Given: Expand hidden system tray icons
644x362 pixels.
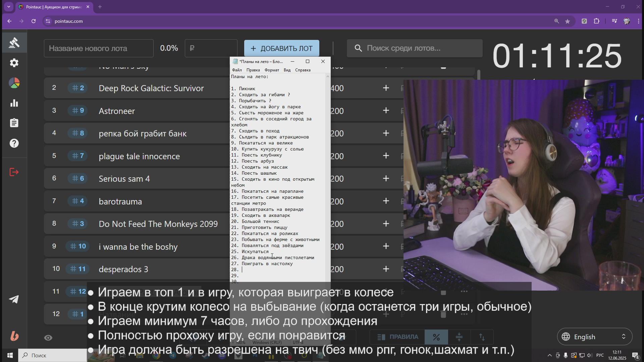Looking at the screenshot, I should 549,355.
